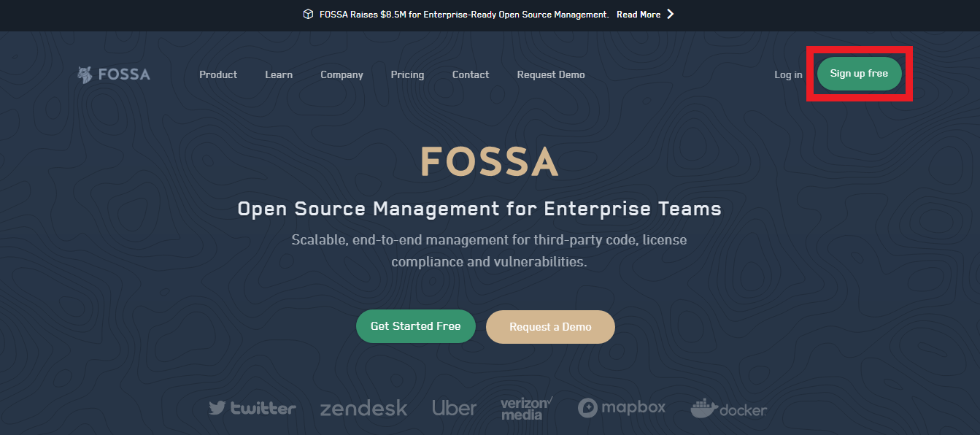Open the Product navigation menu
The height and width of the screenshot is (435, 980).
tap(218, 74)
